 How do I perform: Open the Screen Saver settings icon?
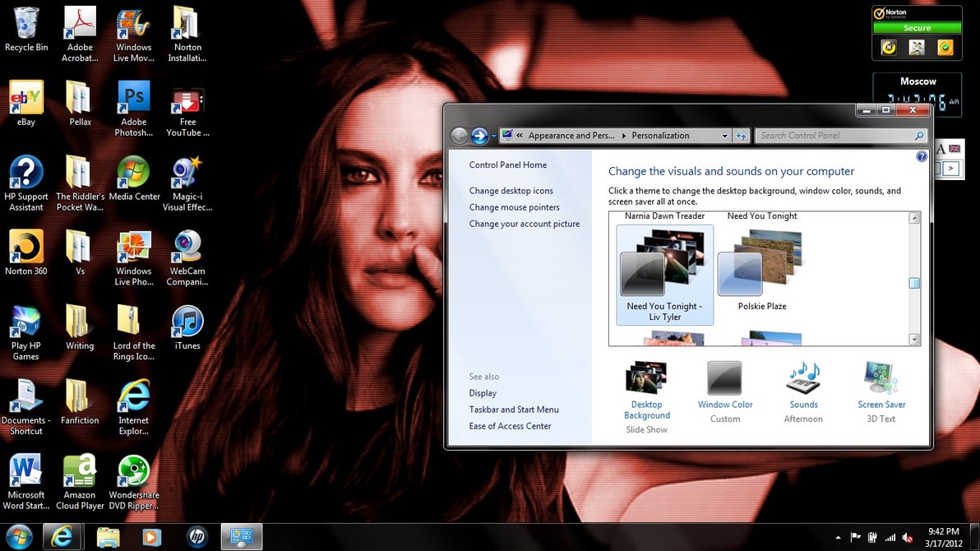tap(881, 379)
